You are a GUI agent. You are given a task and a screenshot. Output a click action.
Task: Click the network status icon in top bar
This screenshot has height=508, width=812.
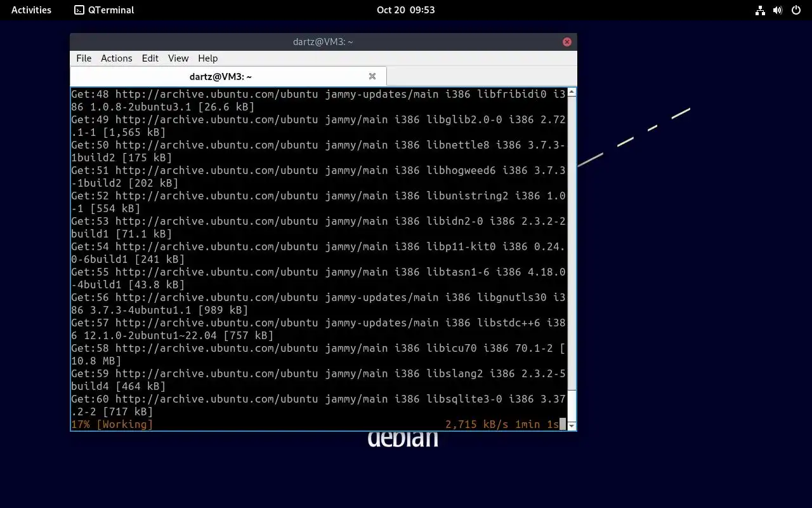tap(760, 10)
